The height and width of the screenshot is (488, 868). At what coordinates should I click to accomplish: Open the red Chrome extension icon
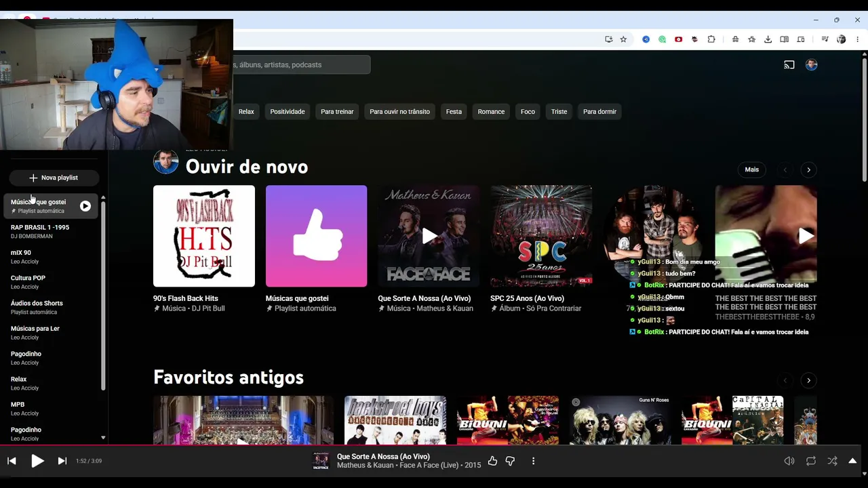679,39
